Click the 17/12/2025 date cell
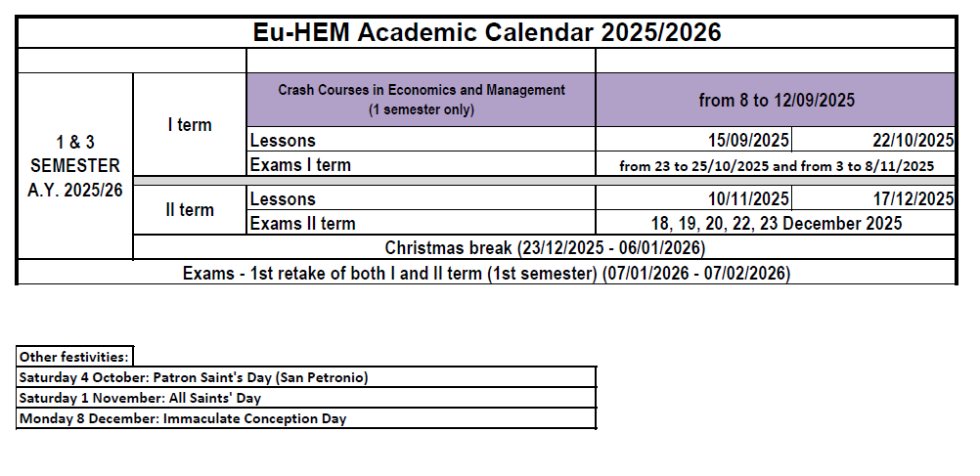Screen dimensions: 980x476 873,199
